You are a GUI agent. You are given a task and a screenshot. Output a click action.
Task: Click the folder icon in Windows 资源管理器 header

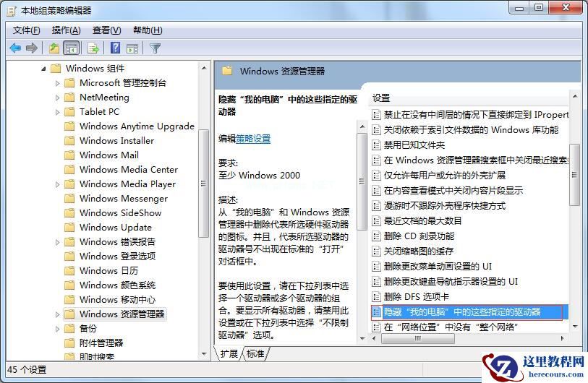(227, 70)
